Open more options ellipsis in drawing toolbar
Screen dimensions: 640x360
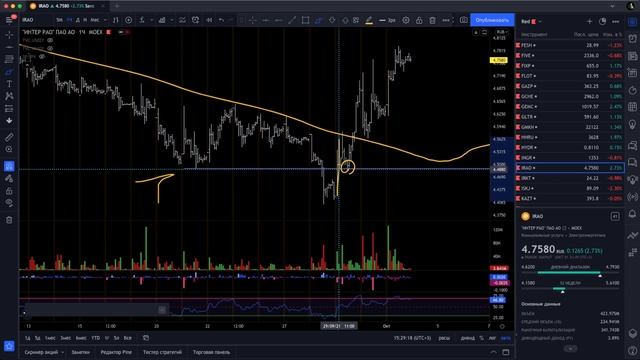(x=446, y=20)
